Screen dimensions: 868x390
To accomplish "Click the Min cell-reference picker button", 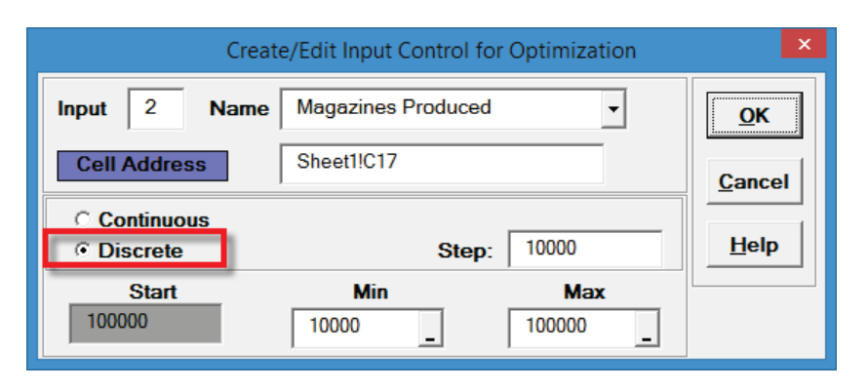I will (x=429, y=328).
